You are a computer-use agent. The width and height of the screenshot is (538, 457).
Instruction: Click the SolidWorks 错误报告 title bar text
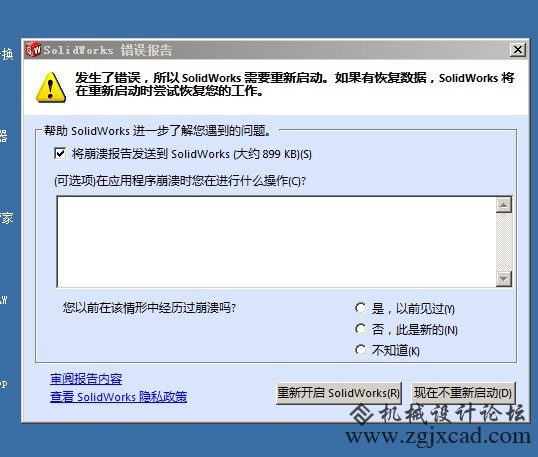108,50
